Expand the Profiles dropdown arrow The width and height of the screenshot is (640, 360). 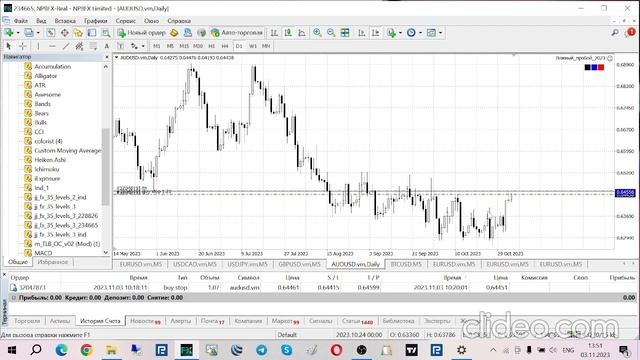(x=38, y=33)
